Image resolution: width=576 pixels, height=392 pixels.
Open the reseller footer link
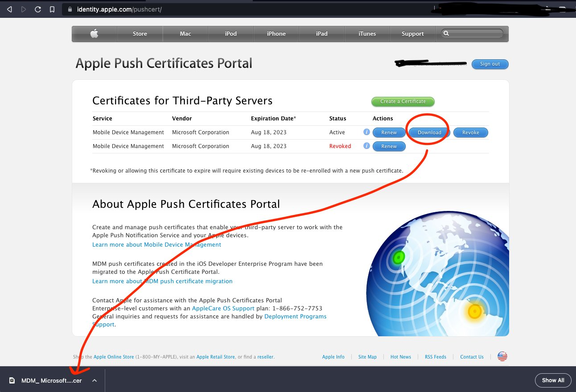point(265,357)
